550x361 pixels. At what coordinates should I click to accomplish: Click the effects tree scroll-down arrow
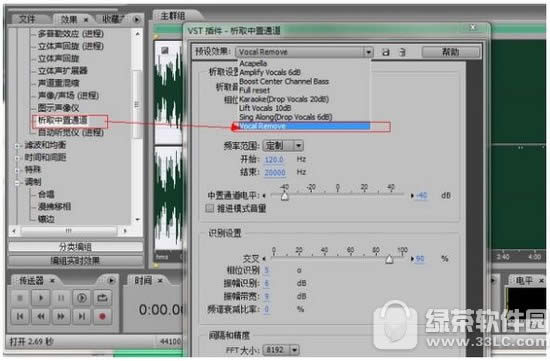click(x=138, y=220)
